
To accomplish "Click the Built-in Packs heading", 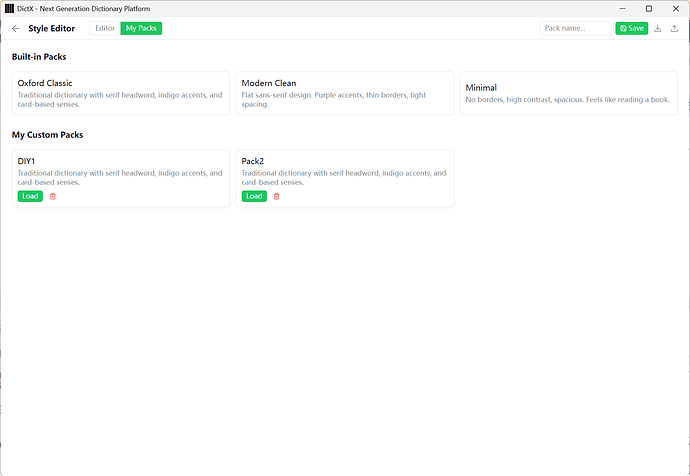I will [x=39, y=57].
